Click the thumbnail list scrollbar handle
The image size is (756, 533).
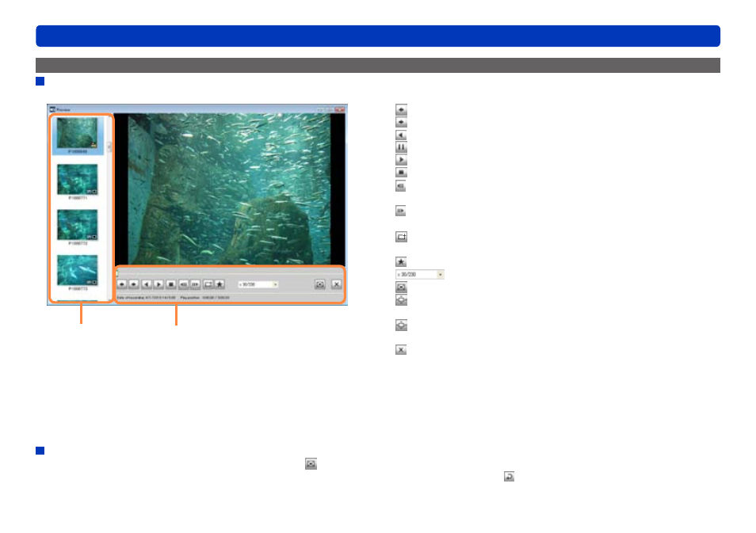(x=109, y=147)
